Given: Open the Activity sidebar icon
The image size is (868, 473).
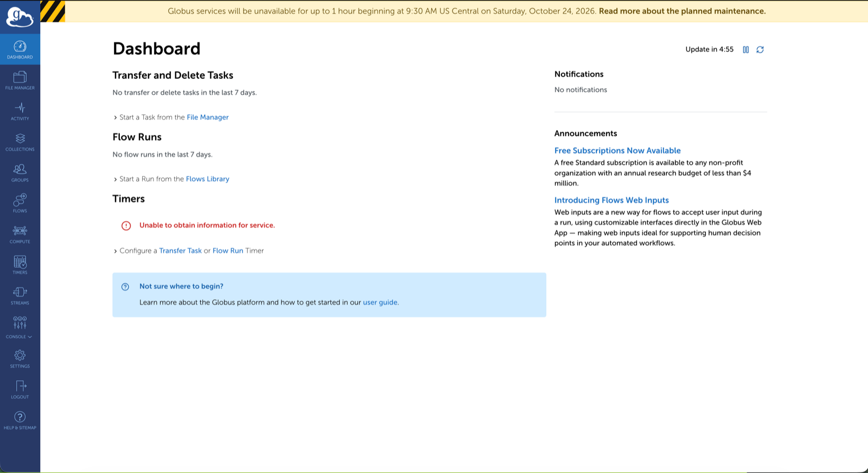Looking at the screenshot, I should [x=20, y=111].
